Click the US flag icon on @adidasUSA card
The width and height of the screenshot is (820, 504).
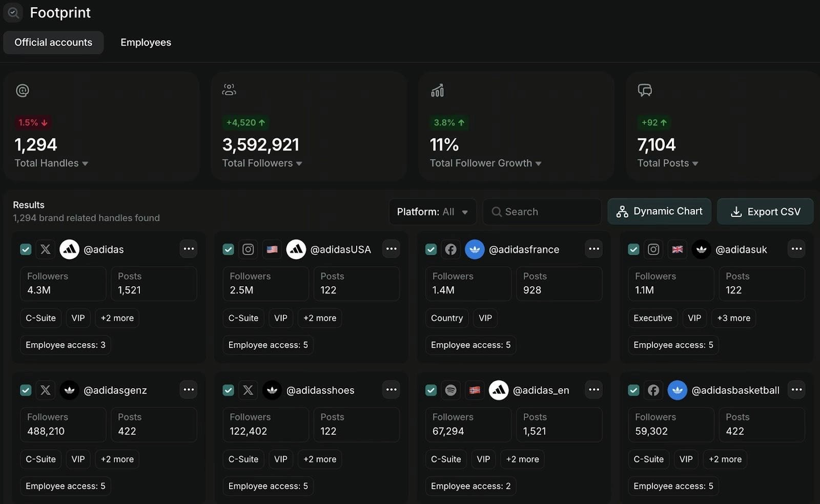pos(272,249)
